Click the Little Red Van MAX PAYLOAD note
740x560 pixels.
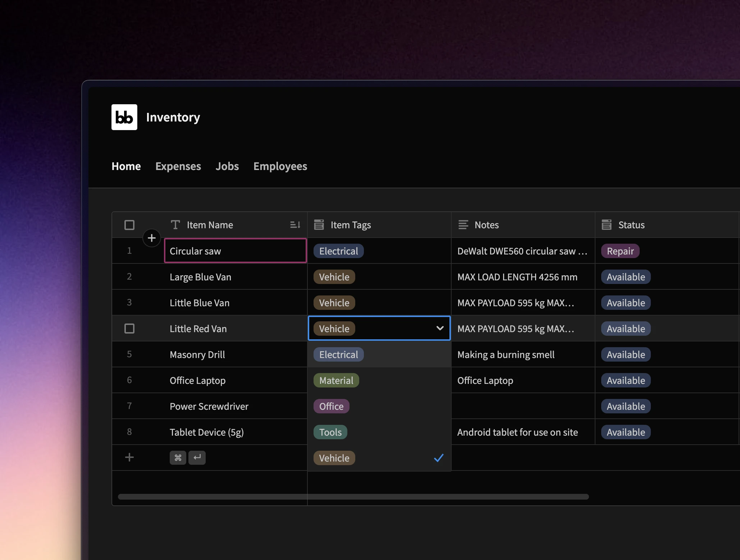(x=523, y=329)
